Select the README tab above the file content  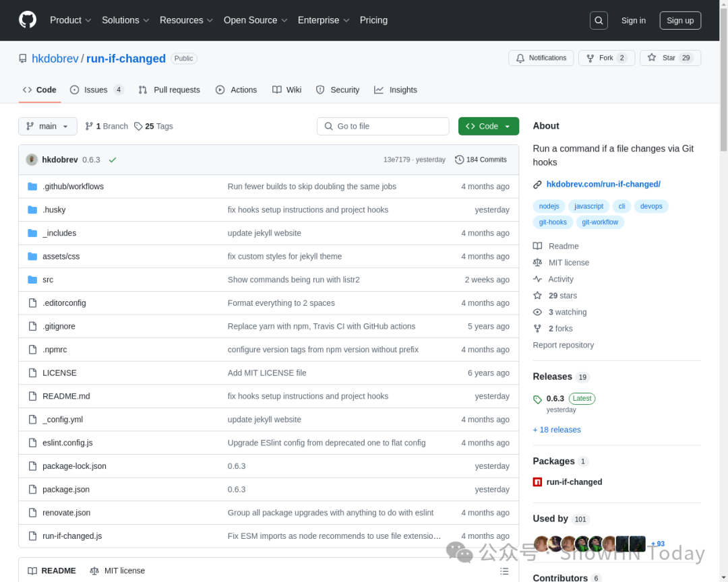click(52, 571)
